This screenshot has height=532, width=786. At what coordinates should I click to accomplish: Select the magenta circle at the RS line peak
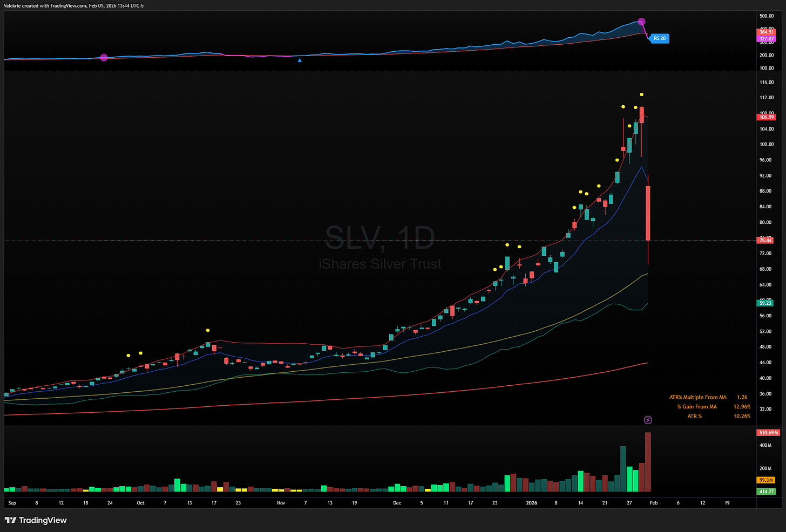641,22
